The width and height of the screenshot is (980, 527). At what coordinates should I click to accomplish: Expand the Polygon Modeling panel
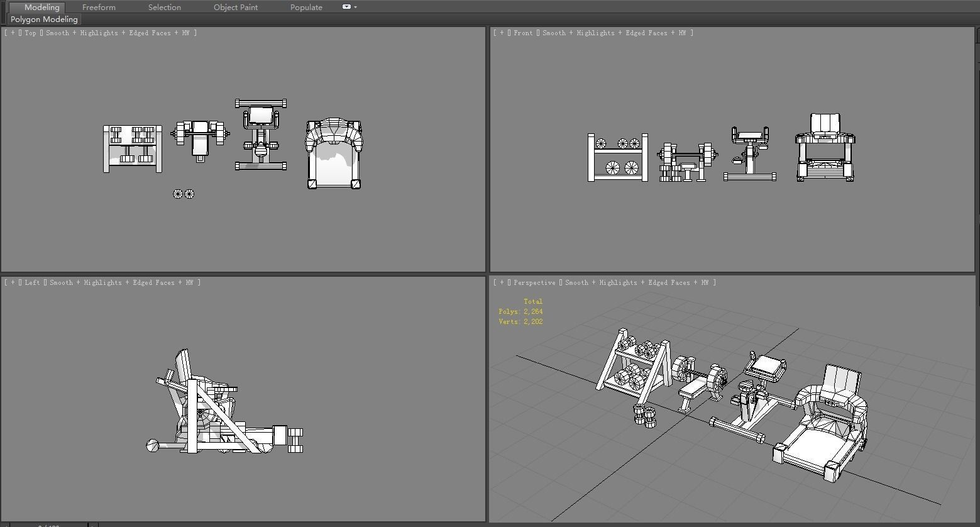click(44, 19)
